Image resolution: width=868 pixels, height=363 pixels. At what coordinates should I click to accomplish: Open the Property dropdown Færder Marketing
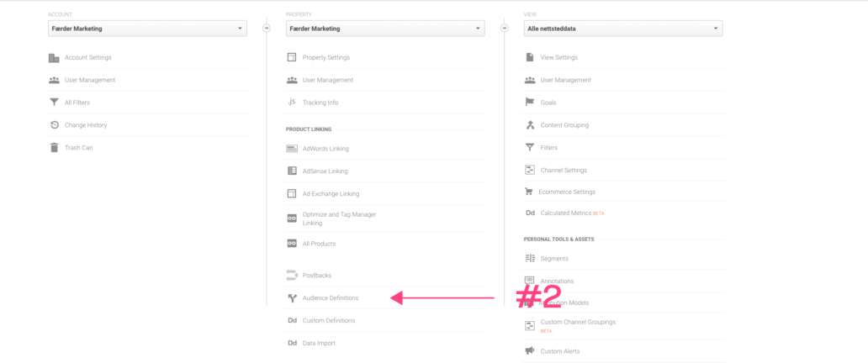385,29
